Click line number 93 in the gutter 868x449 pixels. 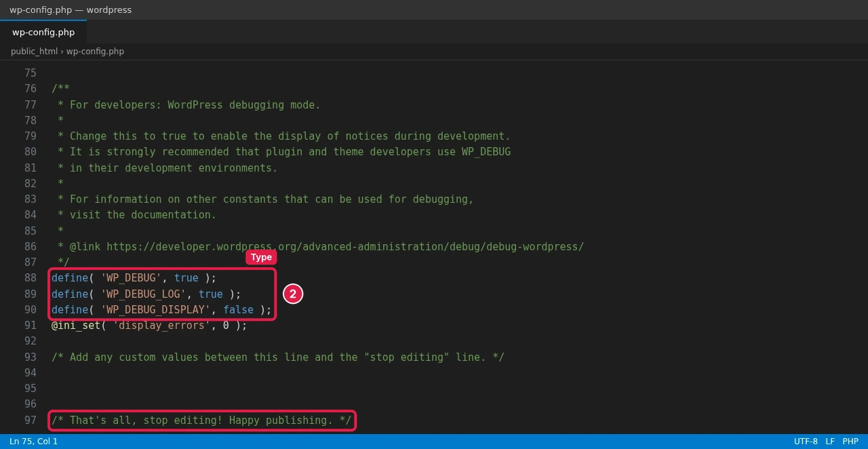(x=31, y=357)
